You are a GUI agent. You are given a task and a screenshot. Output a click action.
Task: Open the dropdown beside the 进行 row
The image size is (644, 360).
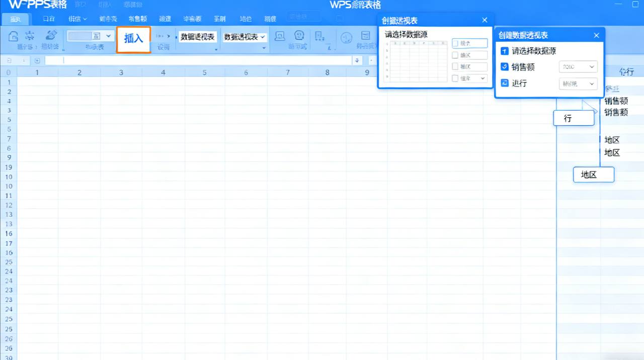578,83
